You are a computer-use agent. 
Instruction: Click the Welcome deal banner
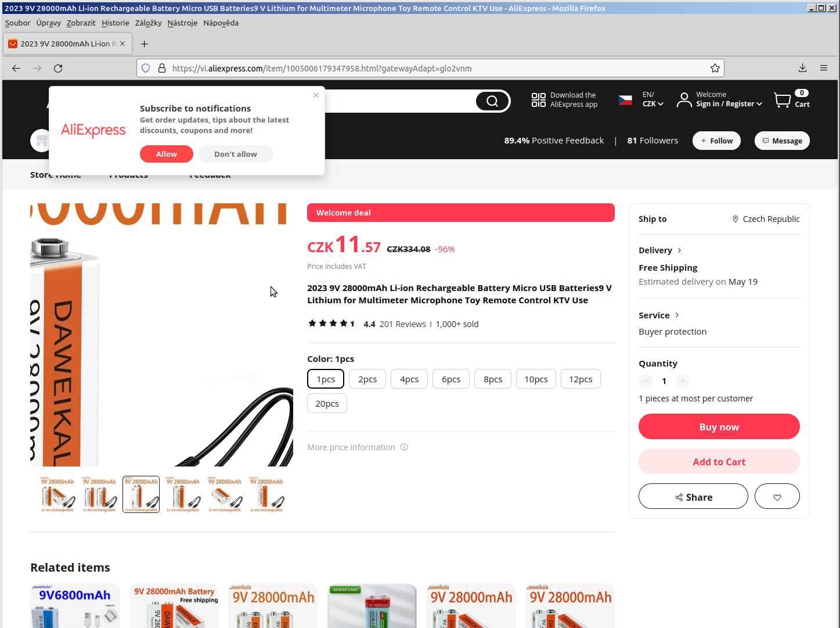(461, 213)
